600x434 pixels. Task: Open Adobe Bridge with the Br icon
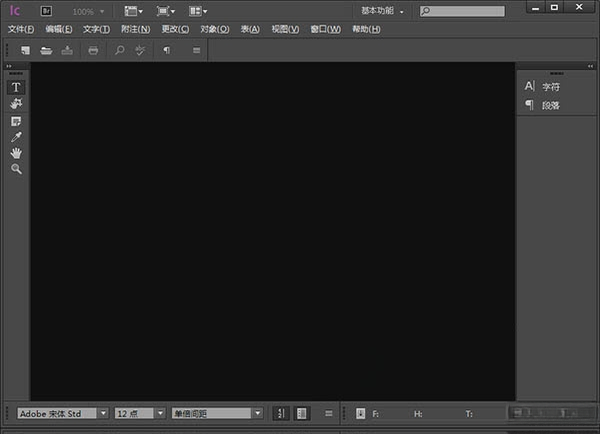[46, 11]
